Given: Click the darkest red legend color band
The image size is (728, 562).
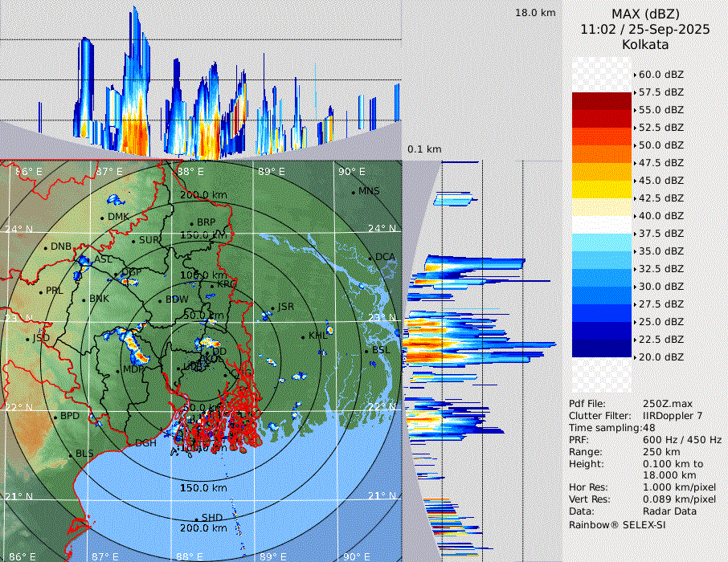Looking at the screenshot, I should click(602, 100).
